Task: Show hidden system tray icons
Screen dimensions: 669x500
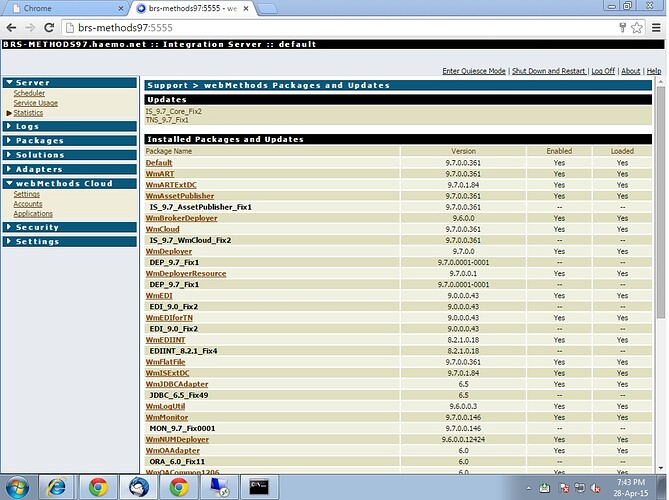Action: pyautogui.click(x=529, y=488)
